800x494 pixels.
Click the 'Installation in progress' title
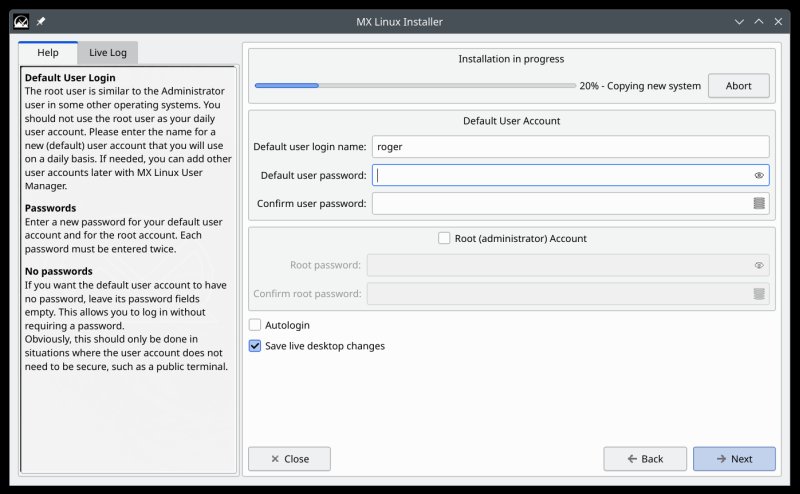coord(511,59)
